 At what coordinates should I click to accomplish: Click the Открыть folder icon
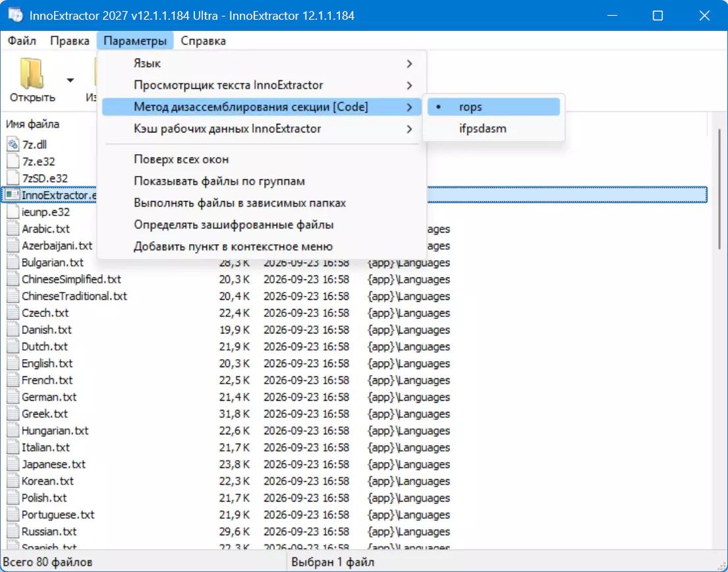pyautogui.click(x=32, y=73)
